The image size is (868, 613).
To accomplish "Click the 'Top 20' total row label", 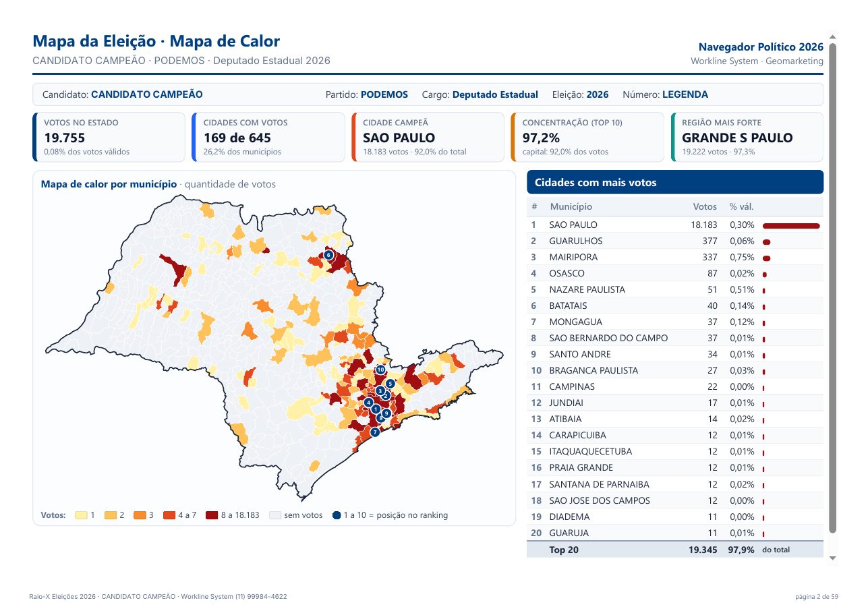I will [564, 550].
